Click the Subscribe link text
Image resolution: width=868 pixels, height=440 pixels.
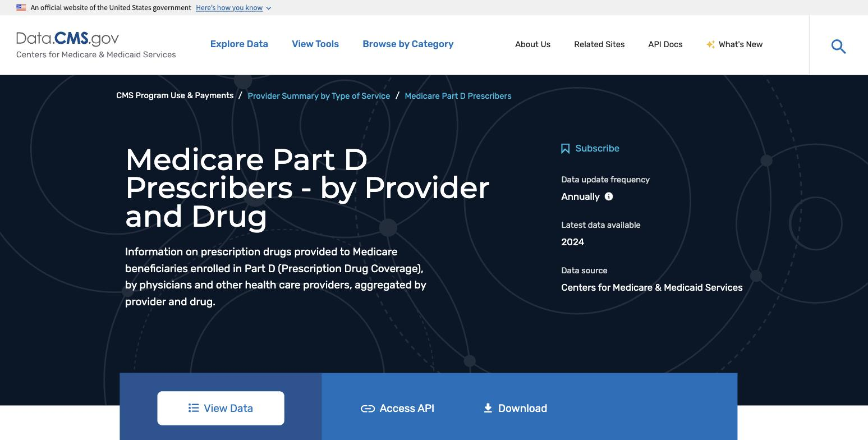[597, 148]
